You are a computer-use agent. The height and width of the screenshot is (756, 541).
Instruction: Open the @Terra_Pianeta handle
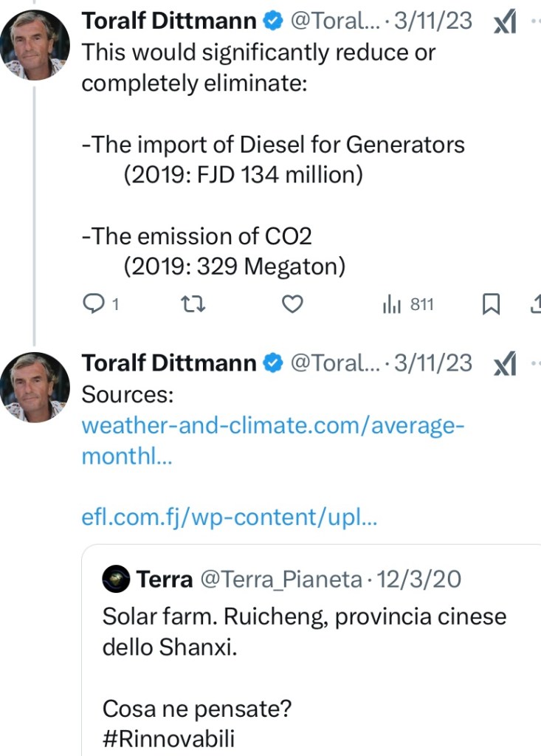pyautogui.click(x=282, y=580)
